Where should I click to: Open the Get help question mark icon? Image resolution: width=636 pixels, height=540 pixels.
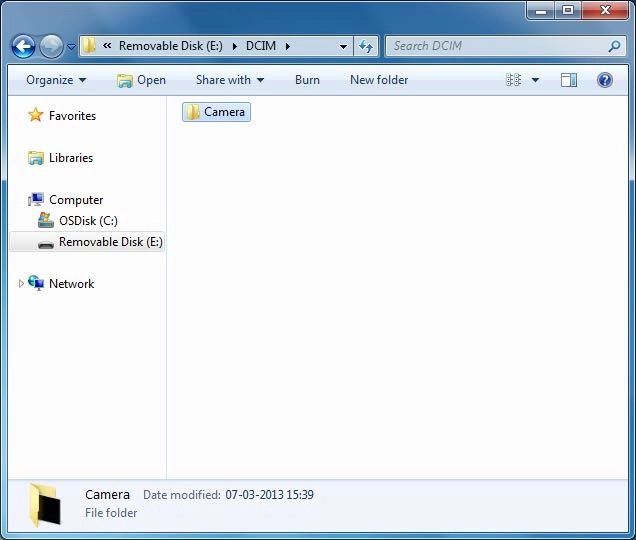click(604, 80)
